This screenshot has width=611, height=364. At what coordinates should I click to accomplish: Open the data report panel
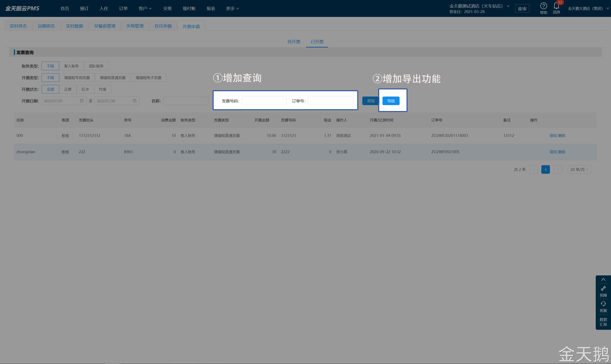[603, 322]
